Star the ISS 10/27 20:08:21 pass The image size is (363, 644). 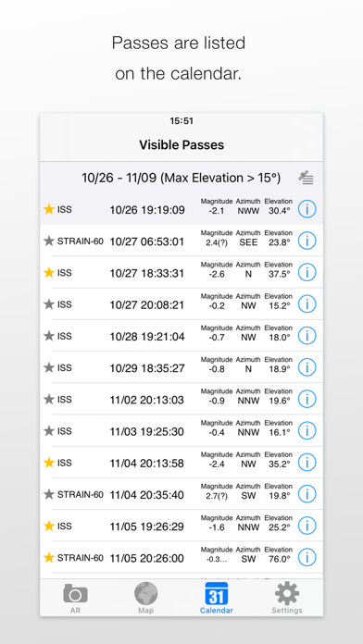49,304
